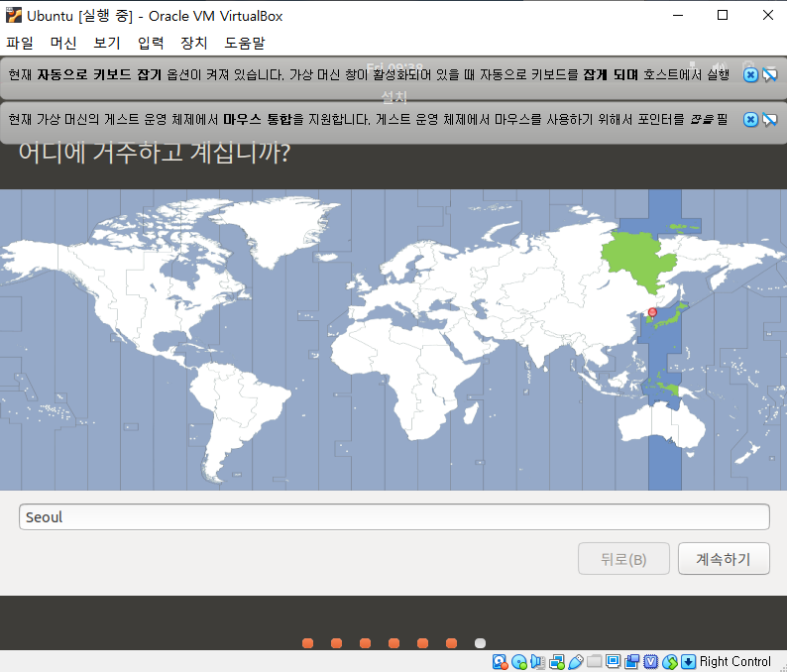Suppress the keyboard capture notification permanently

point(770,75)
